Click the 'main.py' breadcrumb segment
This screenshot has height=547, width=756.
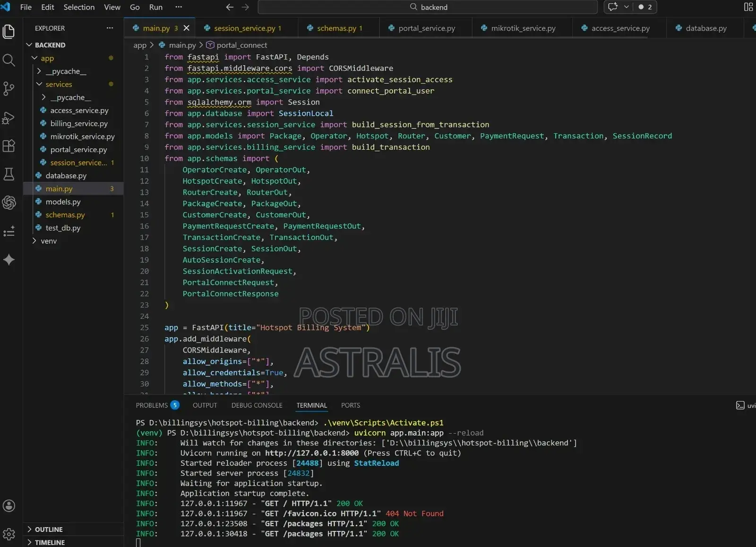178,45
